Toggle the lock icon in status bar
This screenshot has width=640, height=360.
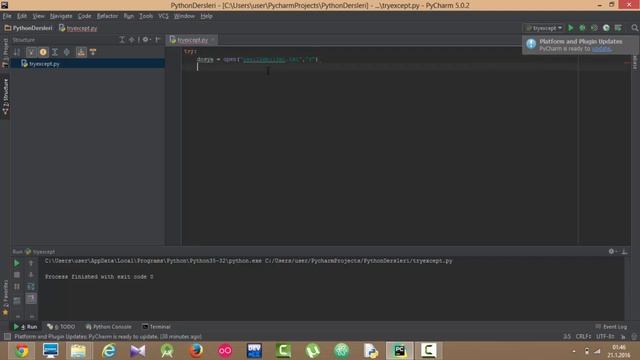623,337
